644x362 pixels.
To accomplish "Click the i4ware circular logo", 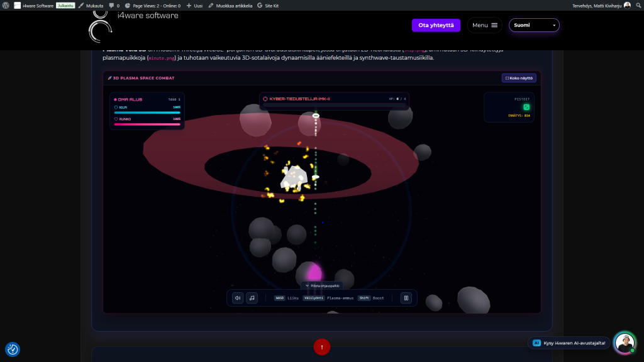I will coord(100,27).
